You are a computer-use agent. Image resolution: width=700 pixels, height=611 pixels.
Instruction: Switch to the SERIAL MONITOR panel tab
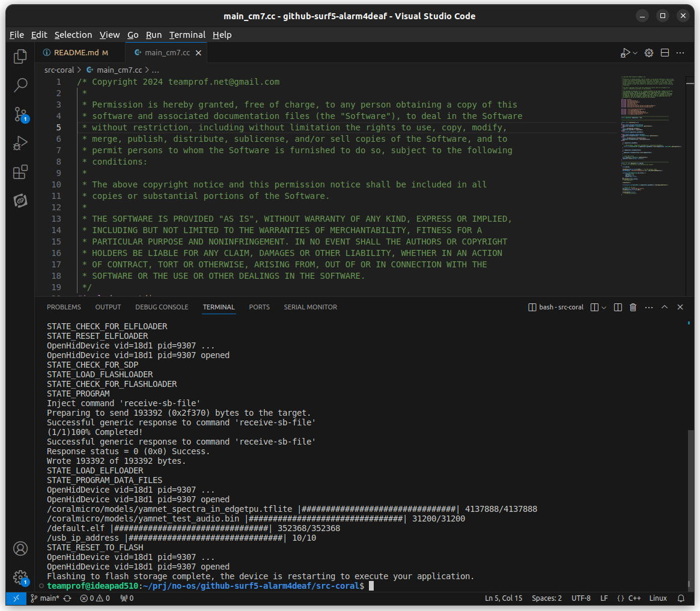(310, 307)
